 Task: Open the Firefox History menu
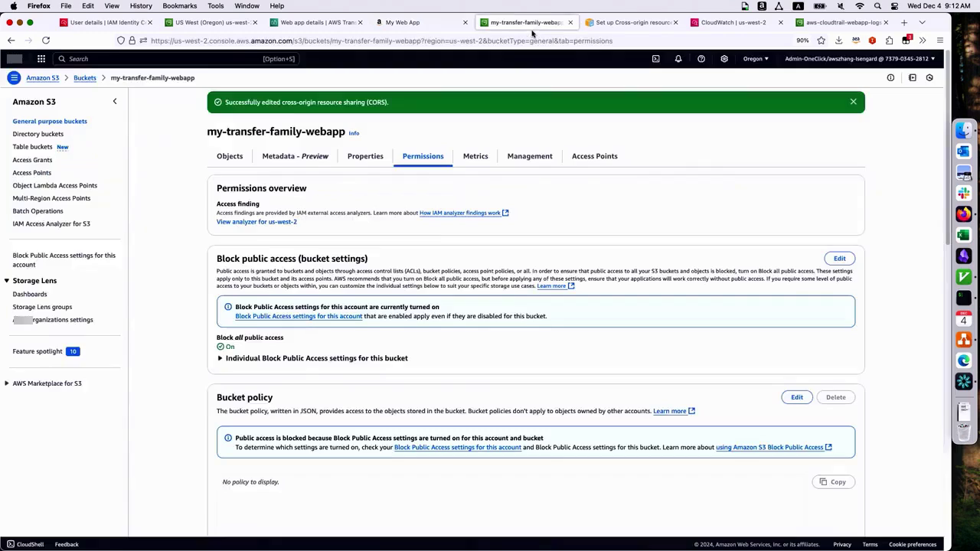pyautogui.click(x=141, y=6)
